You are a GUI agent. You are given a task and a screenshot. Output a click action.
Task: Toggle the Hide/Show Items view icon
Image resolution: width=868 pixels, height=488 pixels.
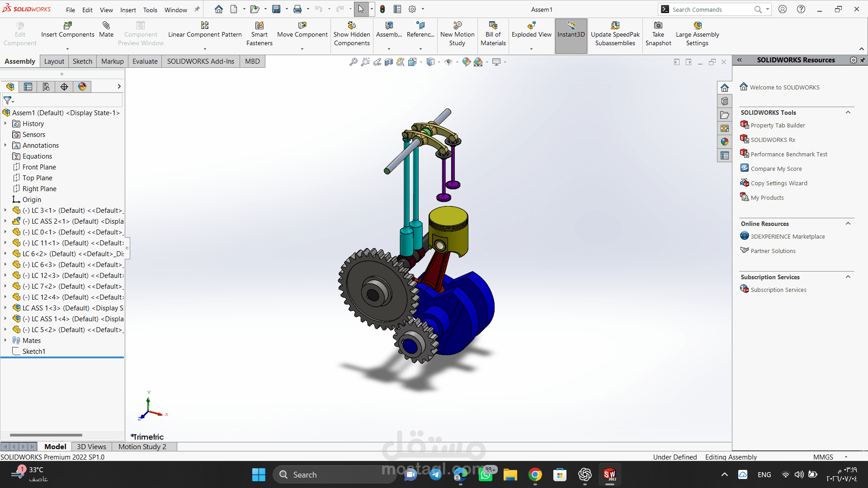click(x=448, y=62)
